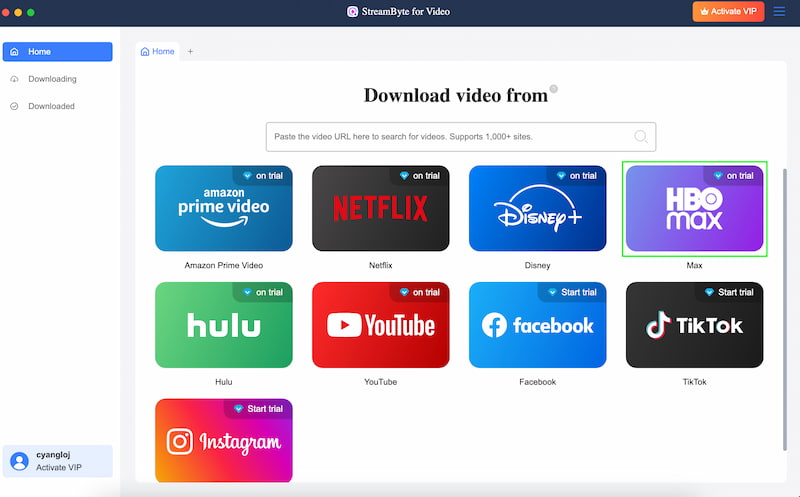The width and height of the screenshot is (800, 497).
Task: Select the YouTube tile
Action: [381, 325]
